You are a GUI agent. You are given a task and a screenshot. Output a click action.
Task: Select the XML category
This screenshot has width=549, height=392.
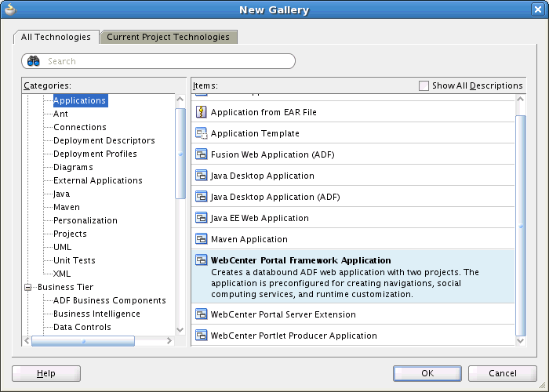point(62,274)
